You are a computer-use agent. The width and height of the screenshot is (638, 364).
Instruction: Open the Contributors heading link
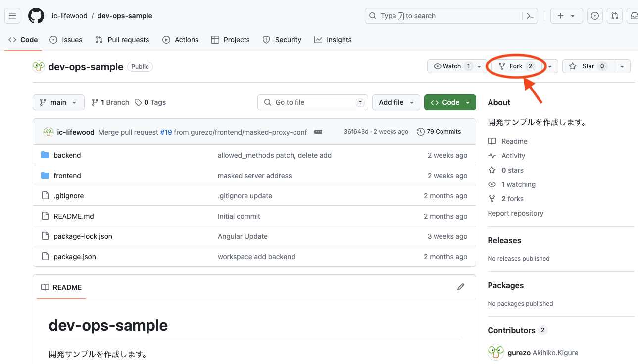coord(517,330)
